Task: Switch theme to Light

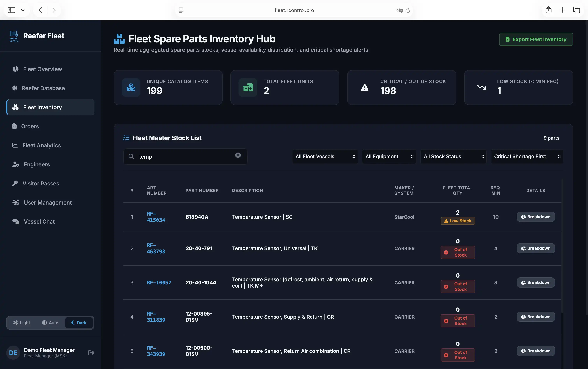Action: click(x=22, y=323)
